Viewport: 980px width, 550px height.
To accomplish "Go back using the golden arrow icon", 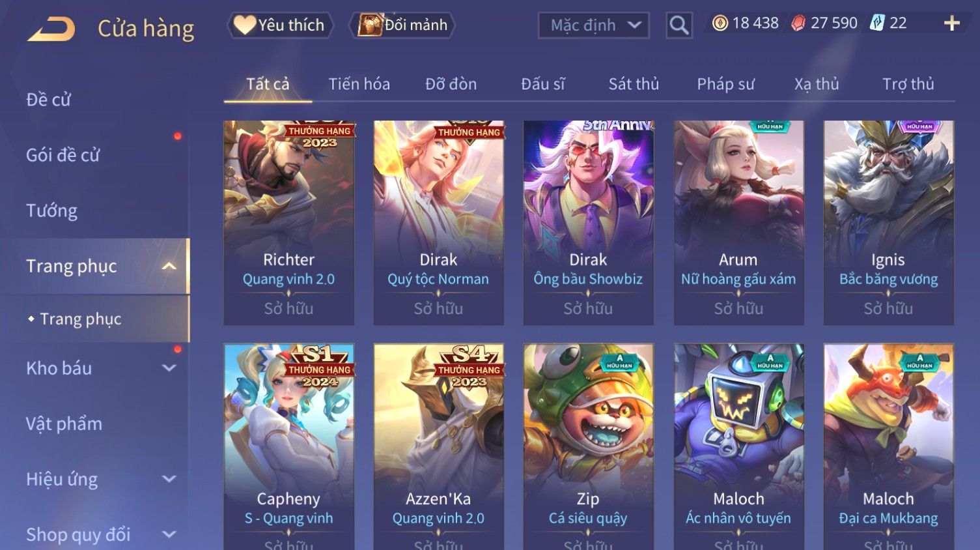I will click(51, 29).
